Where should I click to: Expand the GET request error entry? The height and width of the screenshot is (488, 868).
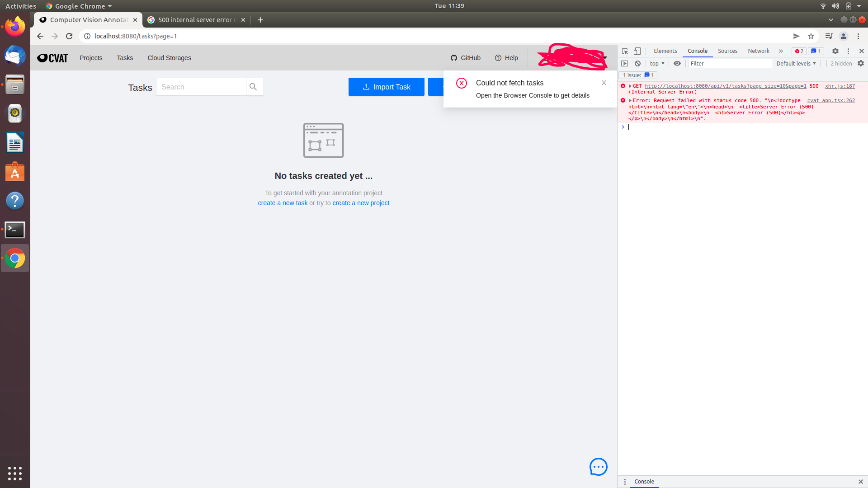pyautogui.click(x=630, y=86)
